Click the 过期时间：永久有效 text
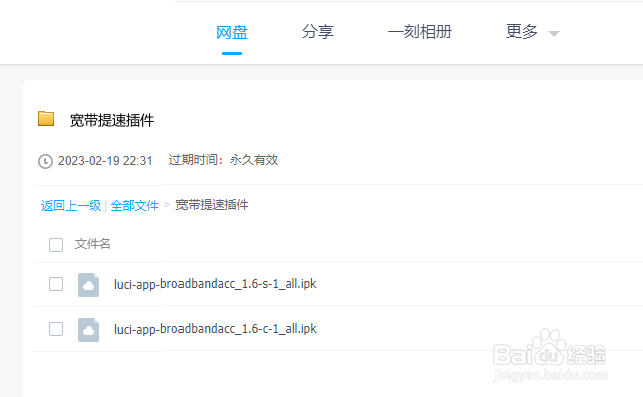643x397 pixels. (223, 160)
